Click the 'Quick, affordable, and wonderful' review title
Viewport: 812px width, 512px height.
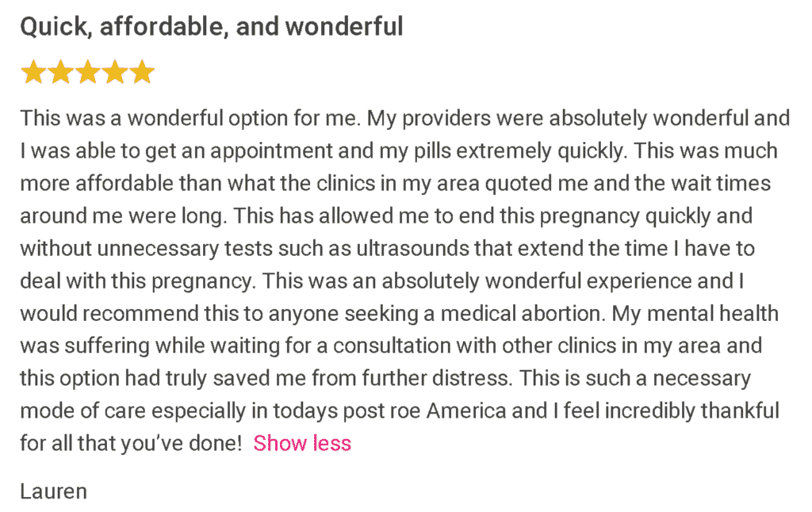[x=211, y=26]
